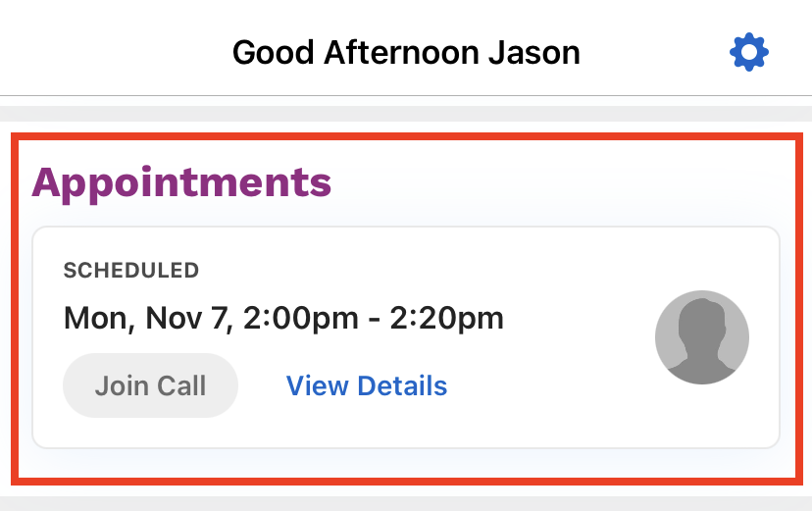Click the purple Appointments title

[181, 183]
